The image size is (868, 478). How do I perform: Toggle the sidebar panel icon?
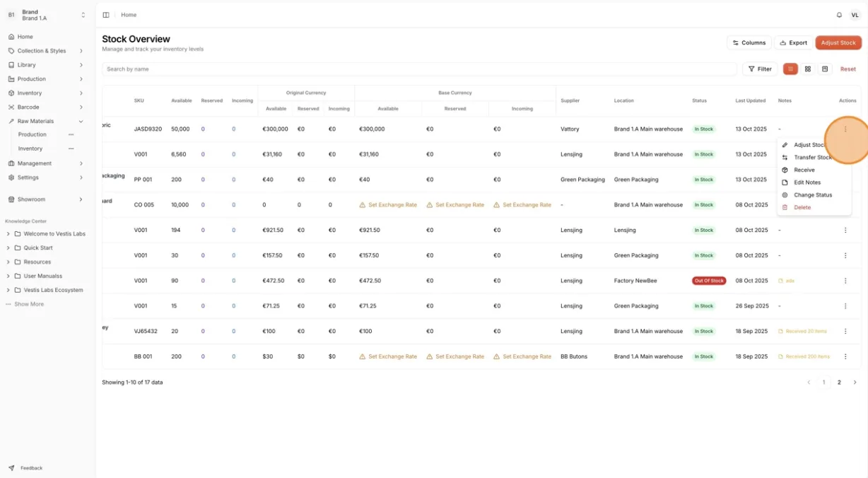106,15
